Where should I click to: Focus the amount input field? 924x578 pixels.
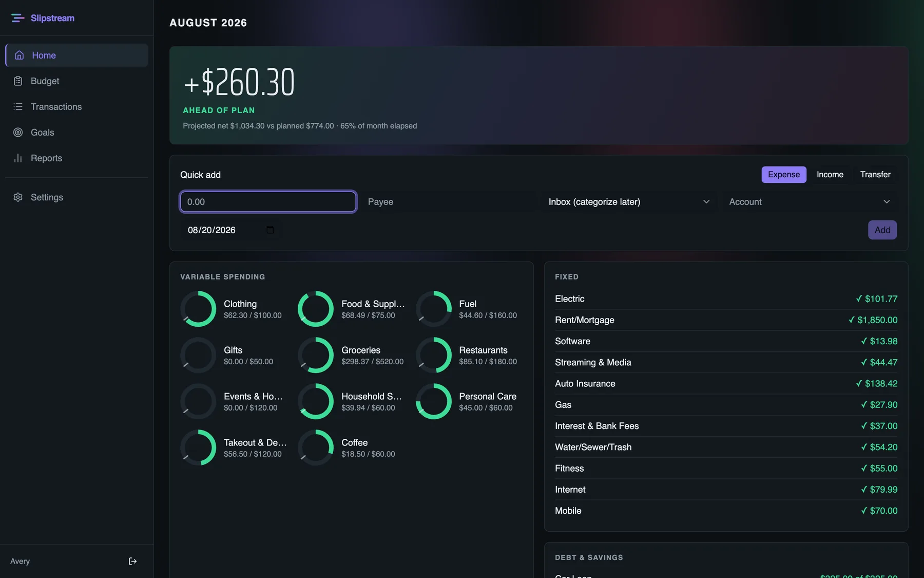click(x=268, y=202)
